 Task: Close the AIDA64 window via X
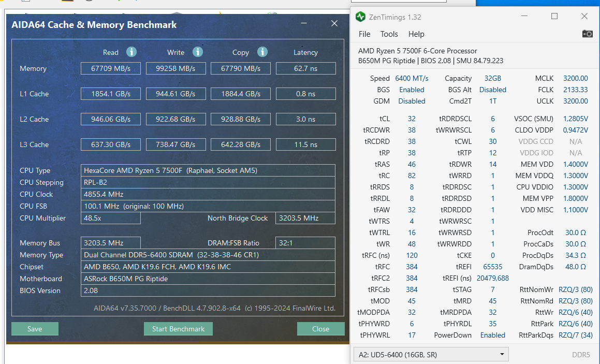click(x=334, y=23)
